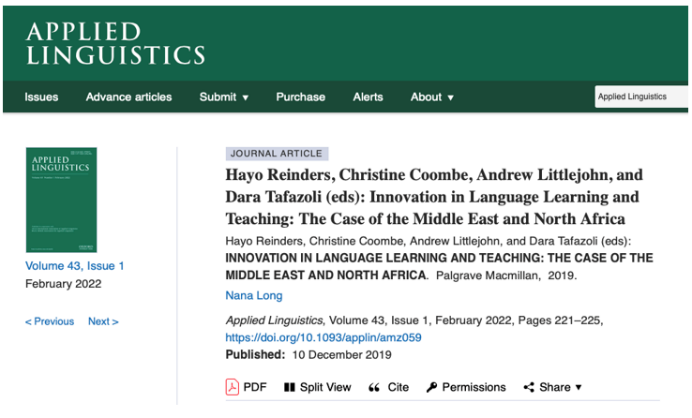Open the Share dropdown arrow
This screenshot has width=692, height=418.
[x=578, y=388]
